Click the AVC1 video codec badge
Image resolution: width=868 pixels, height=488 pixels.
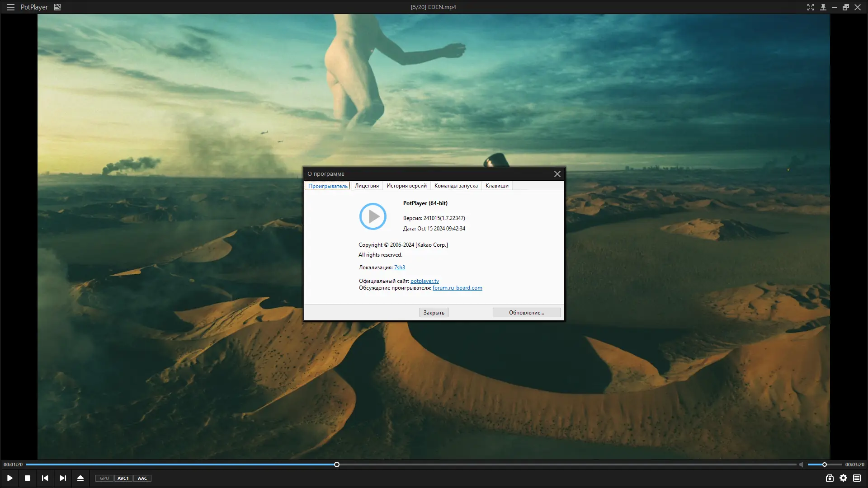pos(123,478)
